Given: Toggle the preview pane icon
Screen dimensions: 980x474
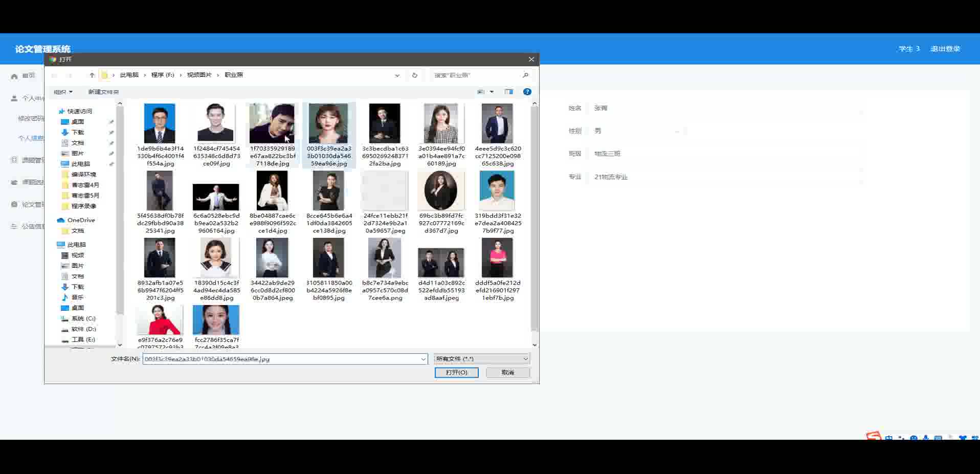Looking at the screenshot, I should [509, 92].
